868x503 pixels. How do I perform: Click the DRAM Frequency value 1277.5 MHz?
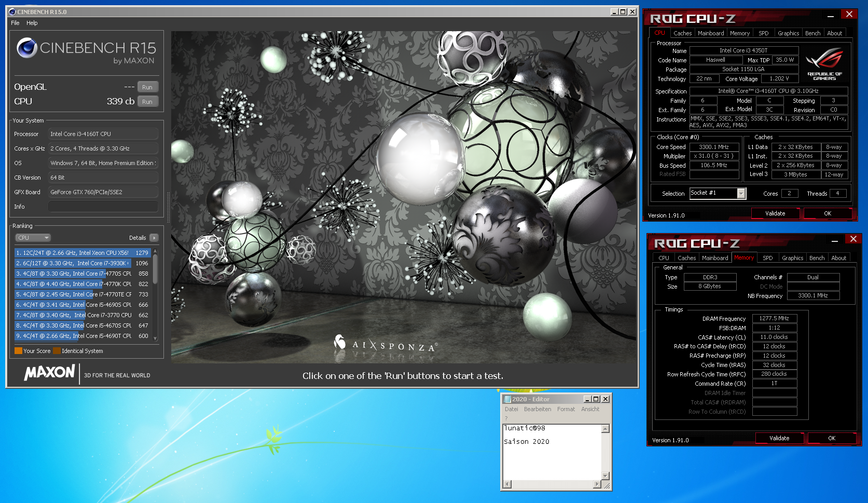(774, 318)
